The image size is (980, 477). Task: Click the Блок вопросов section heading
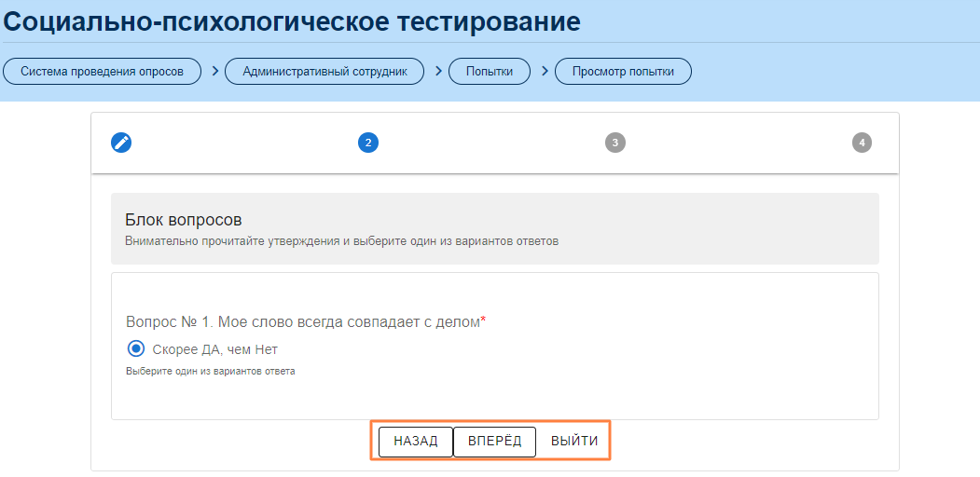pos(184,220)
